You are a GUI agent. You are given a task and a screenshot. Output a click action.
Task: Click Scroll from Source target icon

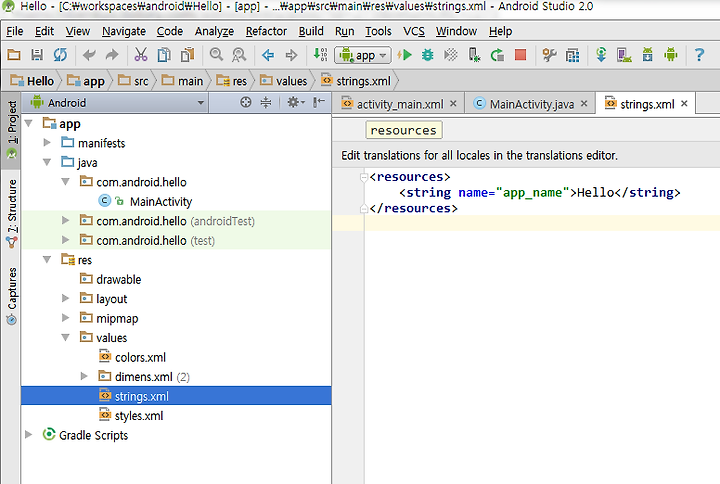click(x=246, y=102)
